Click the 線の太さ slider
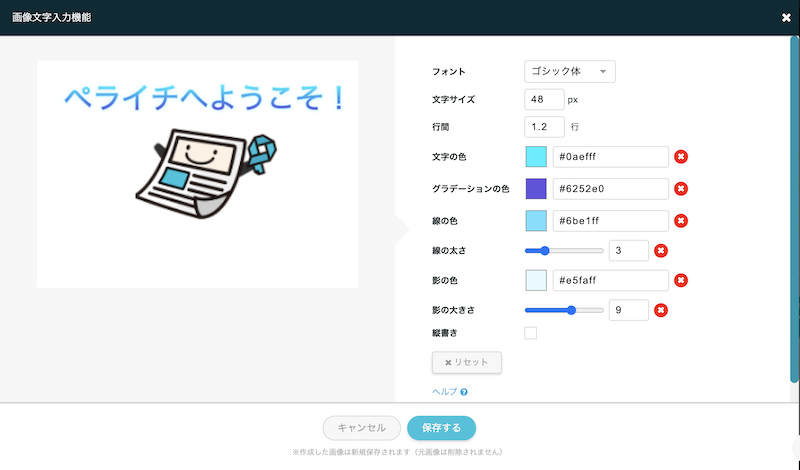800x470 pixels. point(564,251)
